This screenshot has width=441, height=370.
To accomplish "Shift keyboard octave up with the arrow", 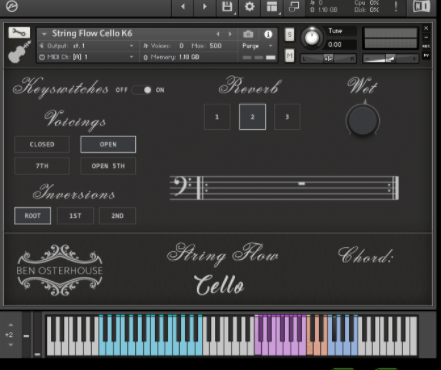I will [x=11, y=325].
